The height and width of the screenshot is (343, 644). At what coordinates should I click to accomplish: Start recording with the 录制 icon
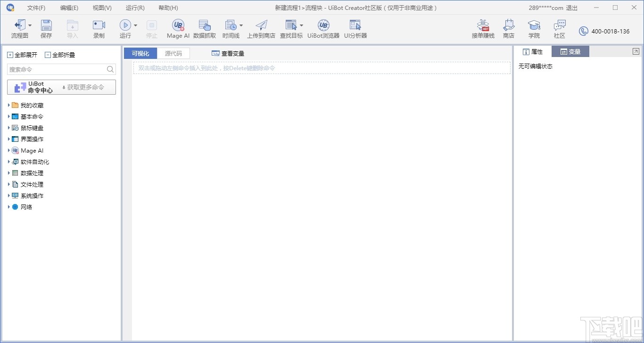[x=99, y=25]
